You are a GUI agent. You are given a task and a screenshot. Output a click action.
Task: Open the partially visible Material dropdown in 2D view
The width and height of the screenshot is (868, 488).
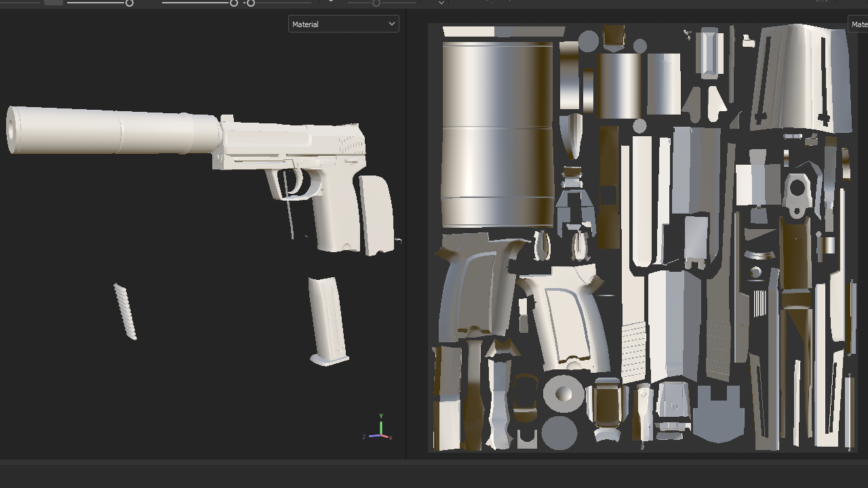tap(859, 24)
